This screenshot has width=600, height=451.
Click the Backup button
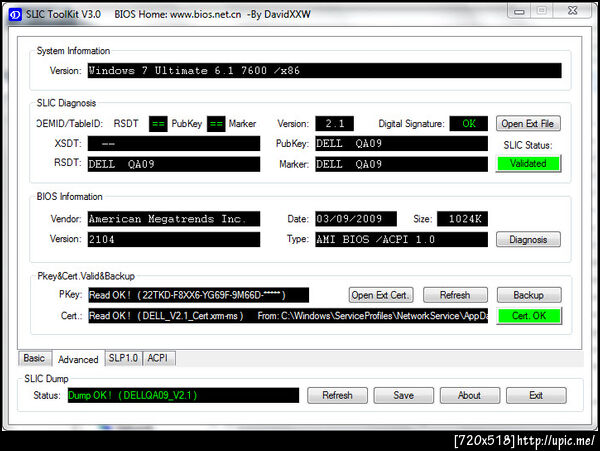click(529, 295)
